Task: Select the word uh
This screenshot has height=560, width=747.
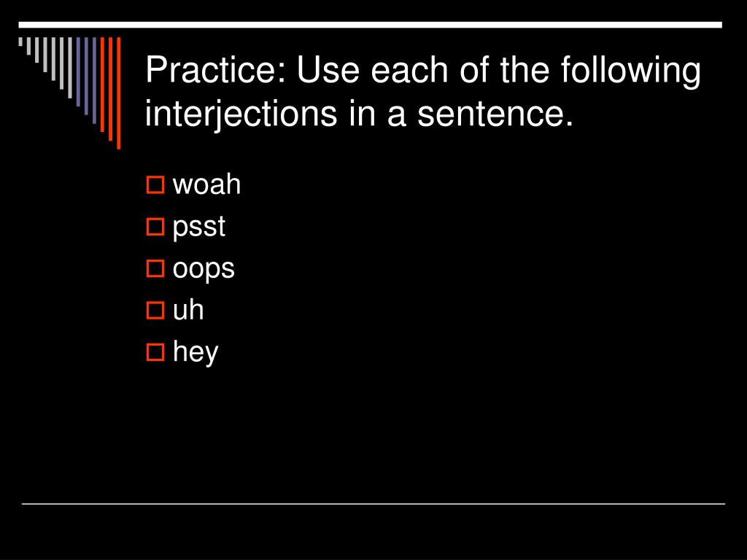Action: (188, 310)
